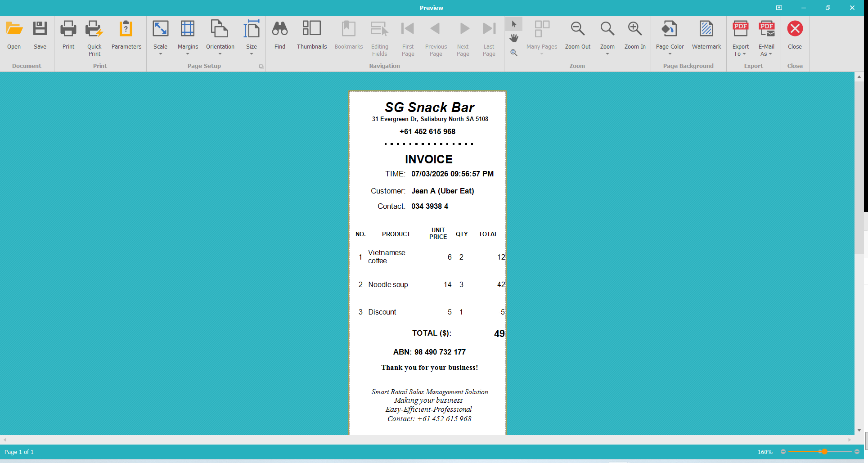Open the Watermark settings
The image size is (868, 463).
tap(706, 36)
